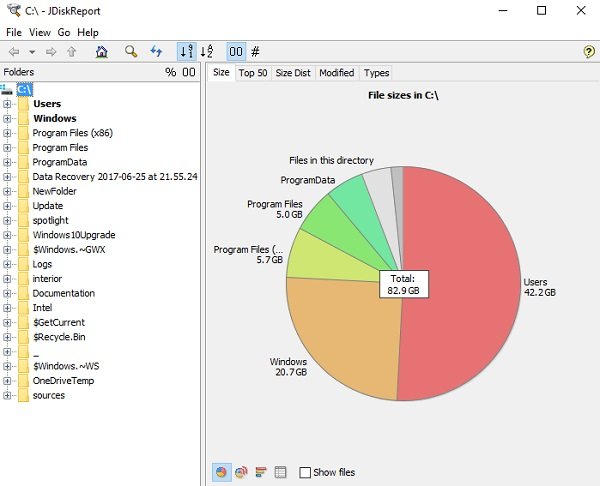
Task: Click the help question mark icon
Action: (x=589, y=51)
